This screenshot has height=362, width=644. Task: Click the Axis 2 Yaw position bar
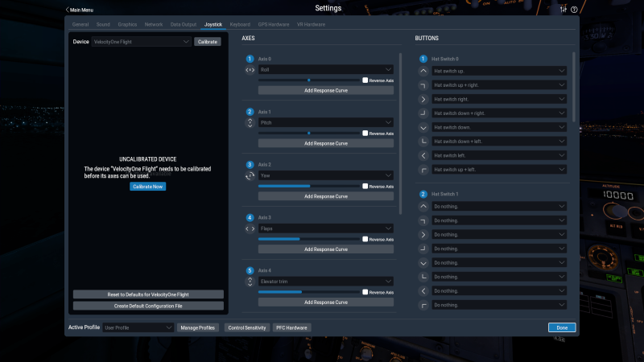(x=309, y=187)
